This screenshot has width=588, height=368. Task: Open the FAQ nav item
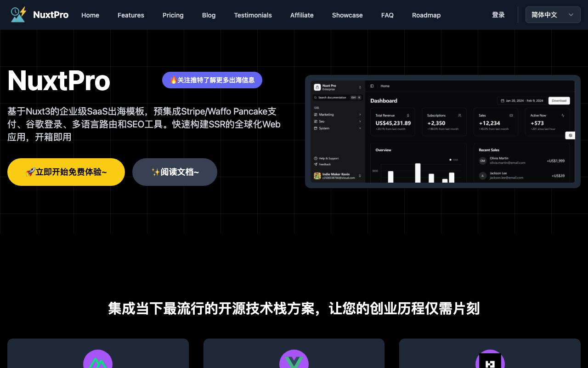tap(387, 15)
